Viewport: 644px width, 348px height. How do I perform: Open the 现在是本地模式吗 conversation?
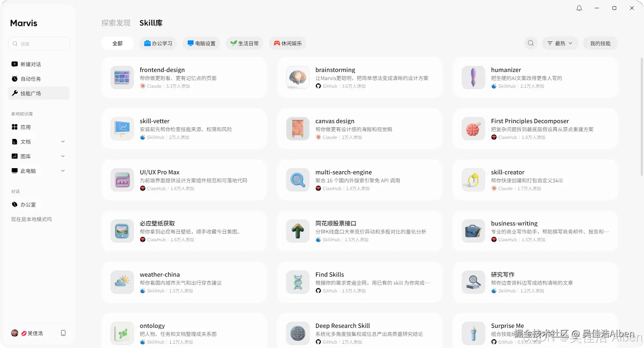[x=31, y=219]
